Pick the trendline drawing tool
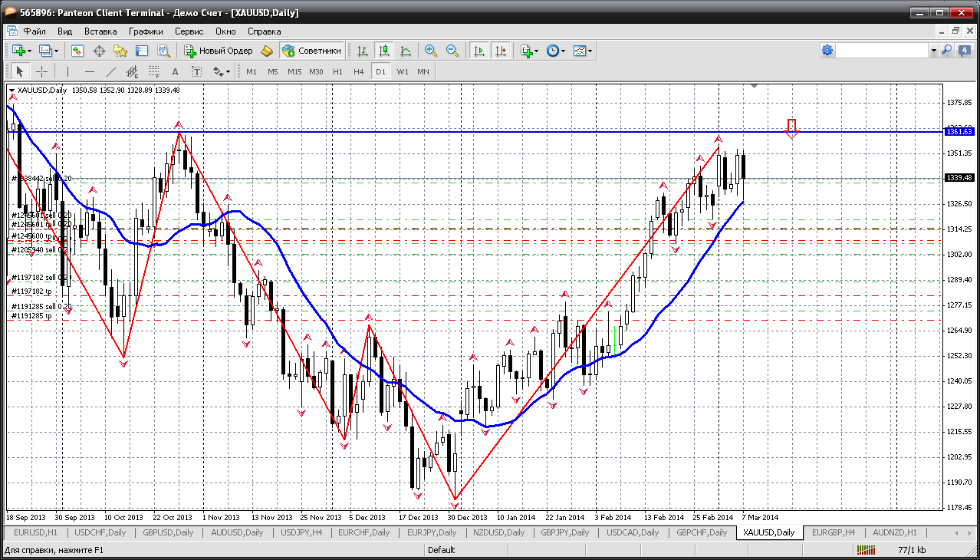The width and height of the screenshot is (980, 560). coord(111,71)
